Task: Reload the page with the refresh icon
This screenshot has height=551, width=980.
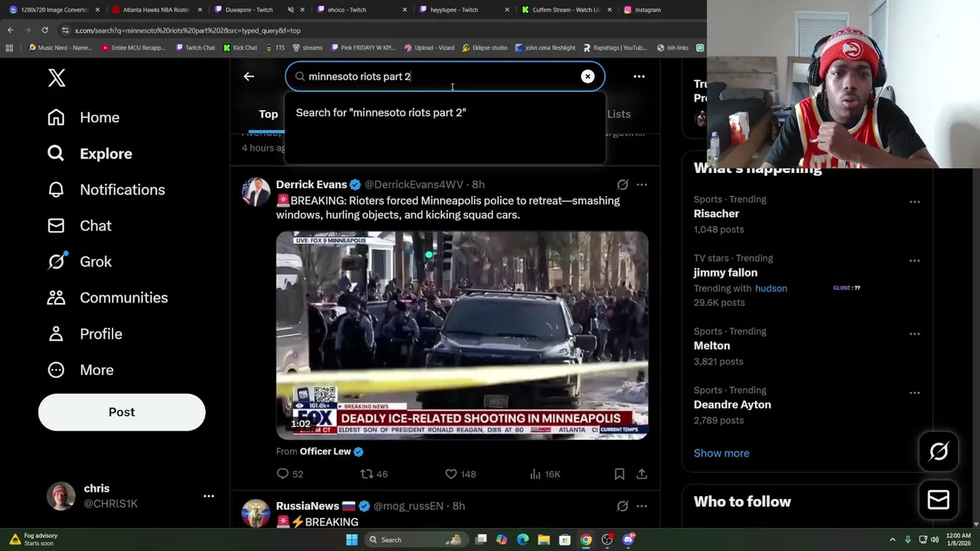Action: point(44,30)
